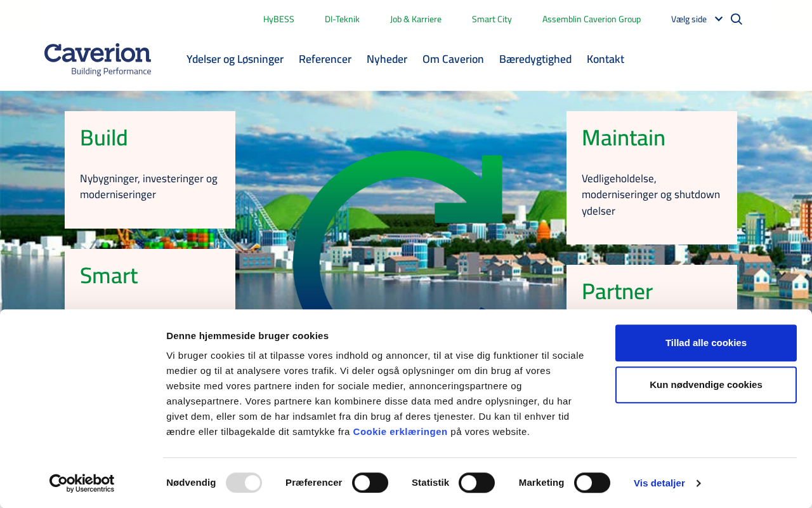Open the Bæredygtighed menu item
The image size is (812, 508).
535,59
